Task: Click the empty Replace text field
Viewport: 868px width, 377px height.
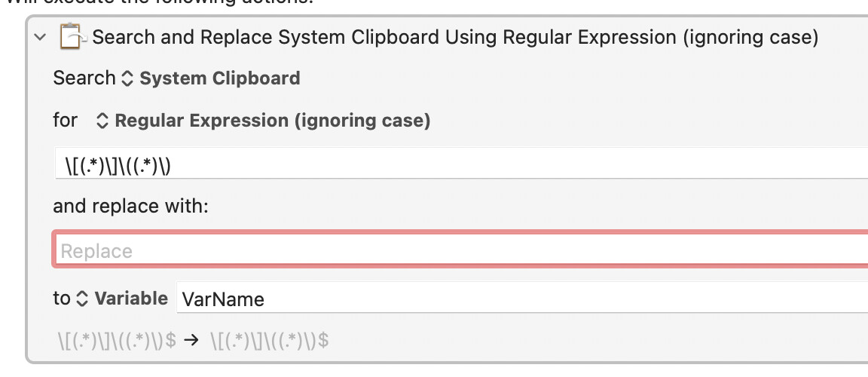Action: click(x=461, y=250)
